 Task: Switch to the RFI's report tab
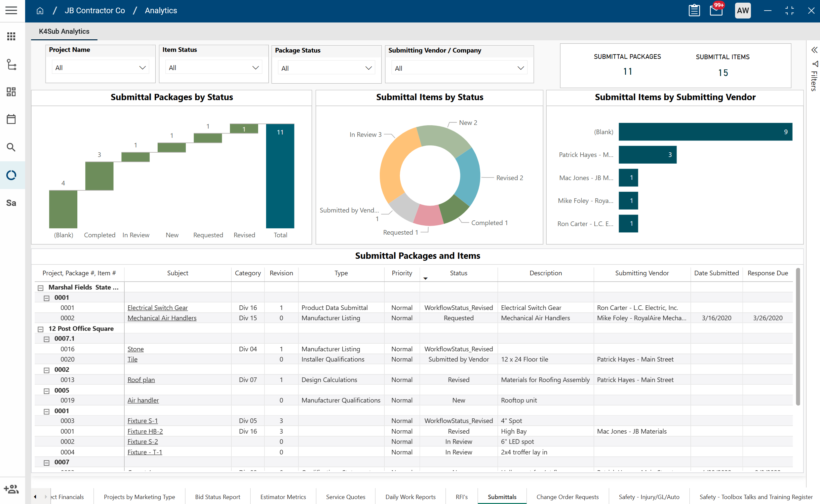point(461,497)
